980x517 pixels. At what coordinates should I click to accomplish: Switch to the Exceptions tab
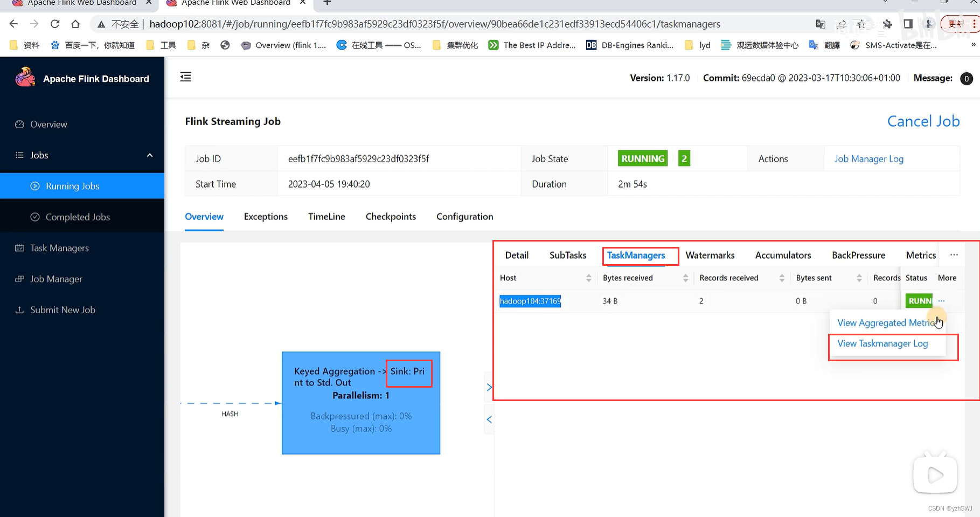click(266, 217)
